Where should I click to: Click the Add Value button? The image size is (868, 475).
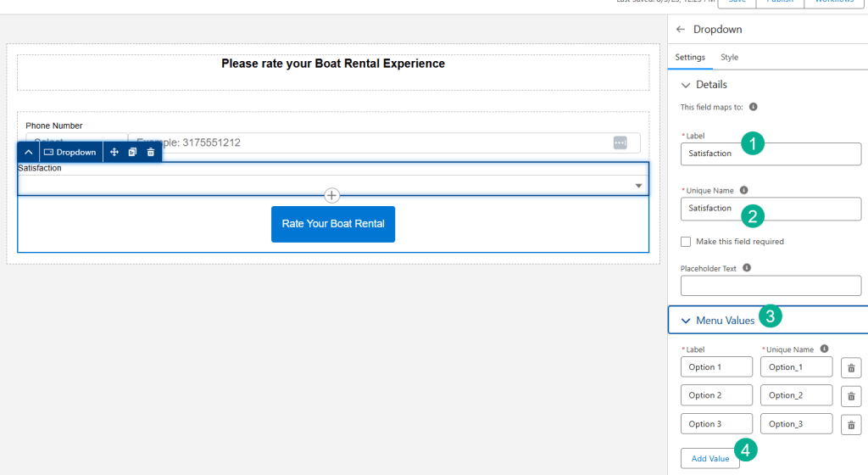click(709, 459)
